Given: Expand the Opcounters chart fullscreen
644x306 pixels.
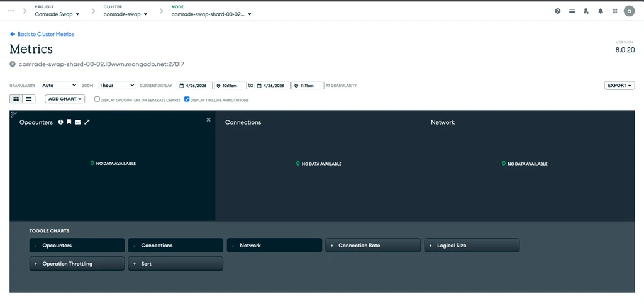Looking at the screenshot, I should [x=87, y=122].
